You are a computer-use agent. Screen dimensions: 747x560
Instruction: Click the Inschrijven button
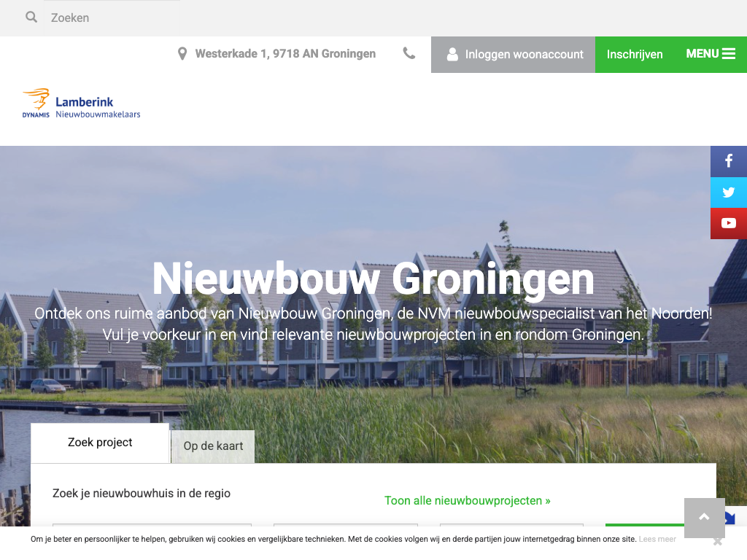635,55
